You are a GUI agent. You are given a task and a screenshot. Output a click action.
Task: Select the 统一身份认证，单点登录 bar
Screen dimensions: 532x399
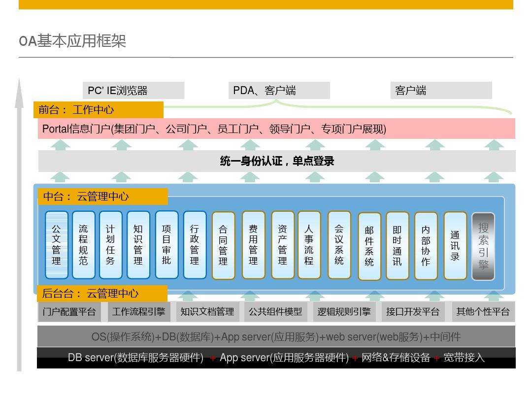277,161
